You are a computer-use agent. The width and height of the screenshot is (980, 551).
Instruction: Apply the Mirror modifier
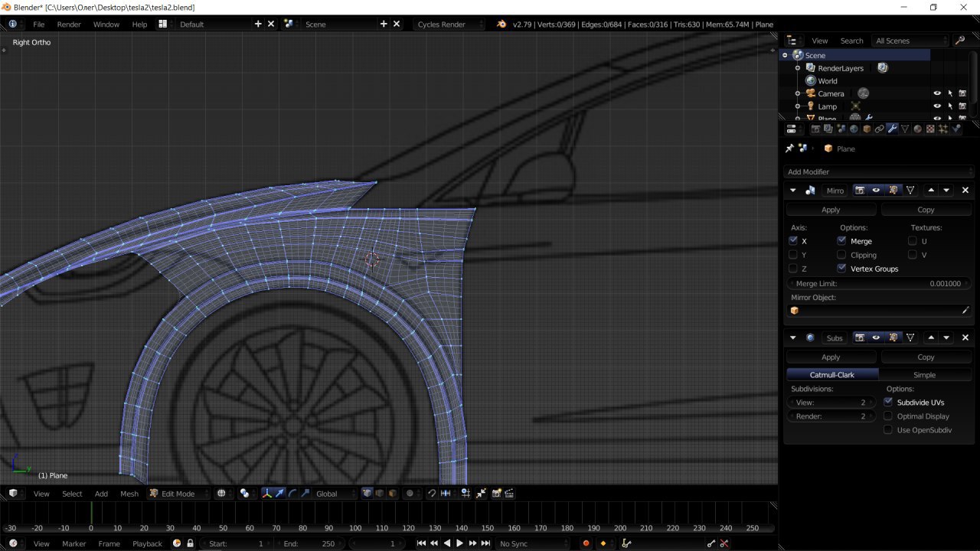(x=831, y=209)
